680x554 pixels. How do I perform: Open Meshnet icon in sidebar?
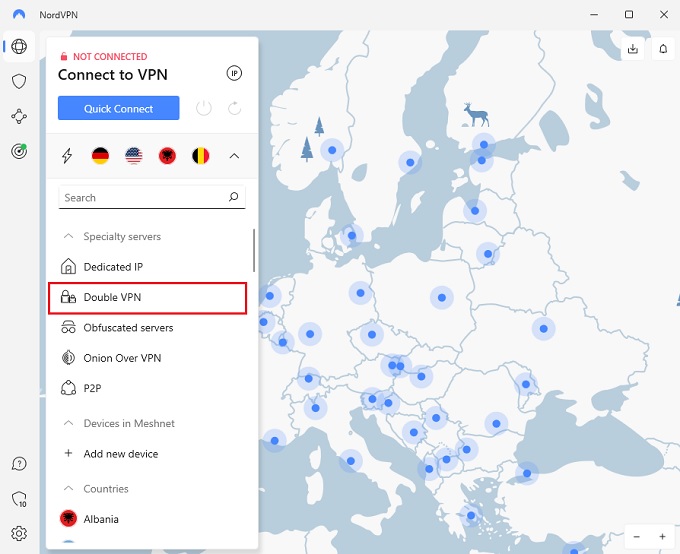[x=19, y=116]
